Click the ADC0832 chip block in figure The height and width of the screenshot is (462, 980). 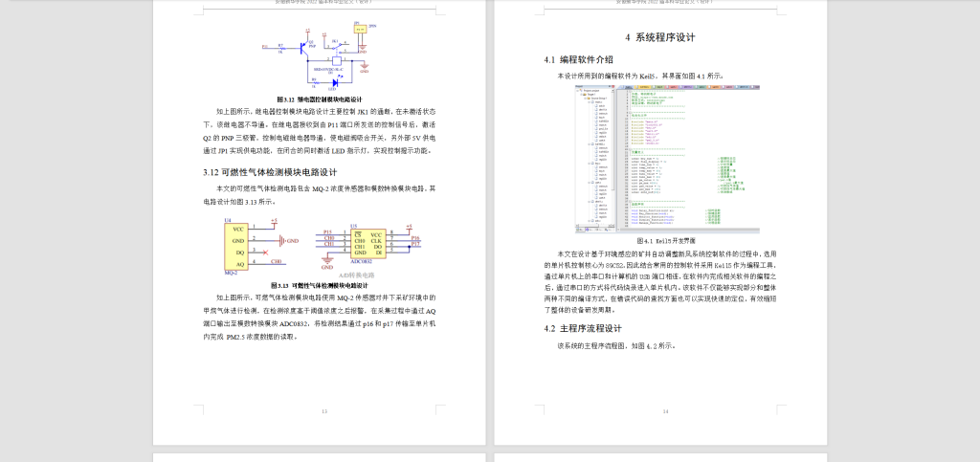[368, 244]
